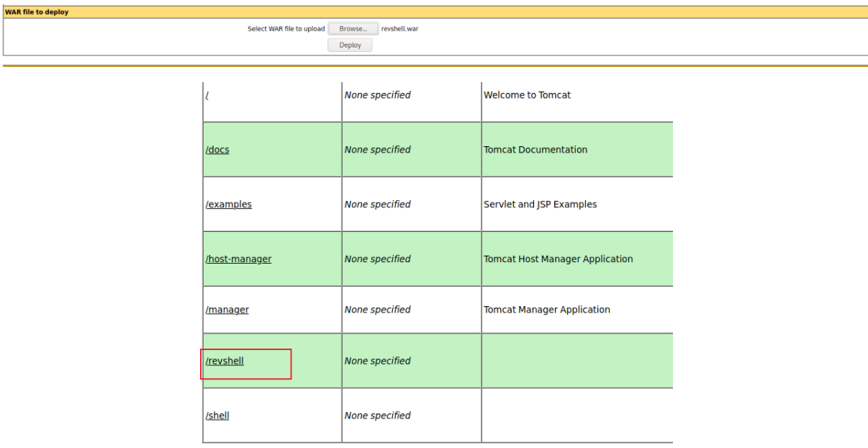Click the Deploy button
Image resolution: width=868 pixels, height=448 pixels.
[x=350, y=45]
